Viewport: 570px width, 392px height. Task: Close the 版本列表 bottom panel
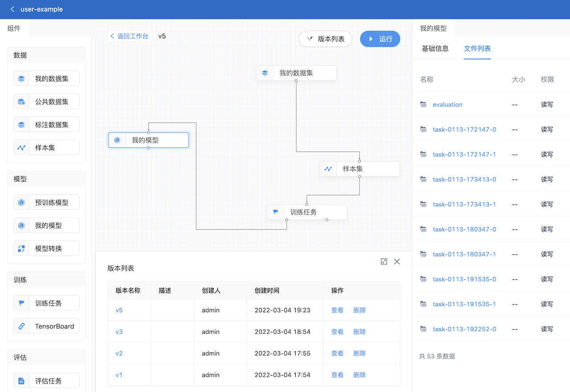[x=397, y=261]
